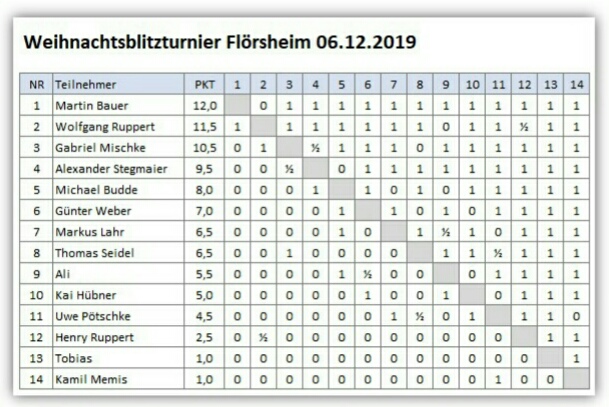This screenshot has width=609, height=407.
Task: Click the tournament title Weihnachtsblitzturnier Flörsheim
Action: tap(219, 43)
